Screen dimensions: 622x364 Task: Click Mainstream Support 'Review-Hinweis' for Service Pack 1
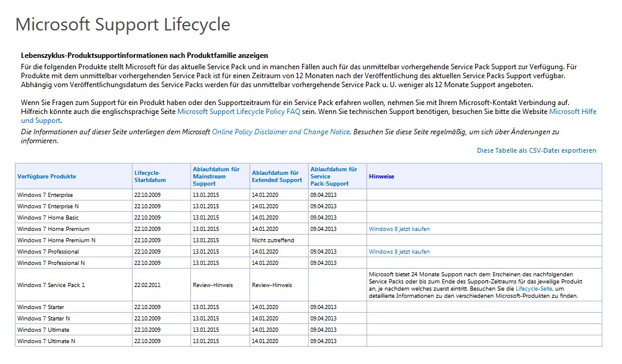point(213,285)
